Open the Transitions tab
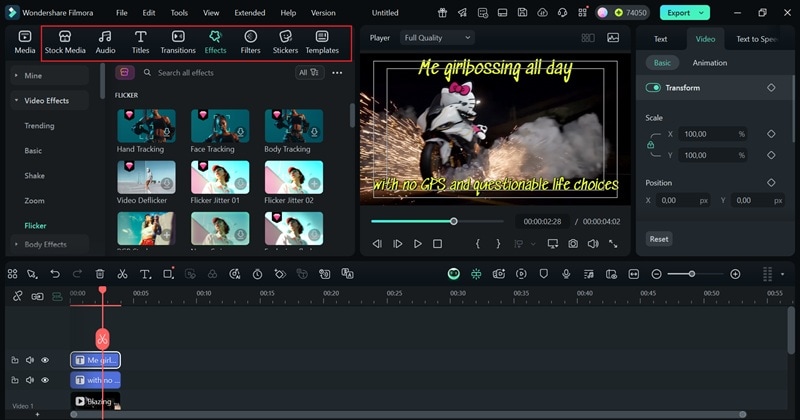800x420 pixels. click(x=178, y=42)
